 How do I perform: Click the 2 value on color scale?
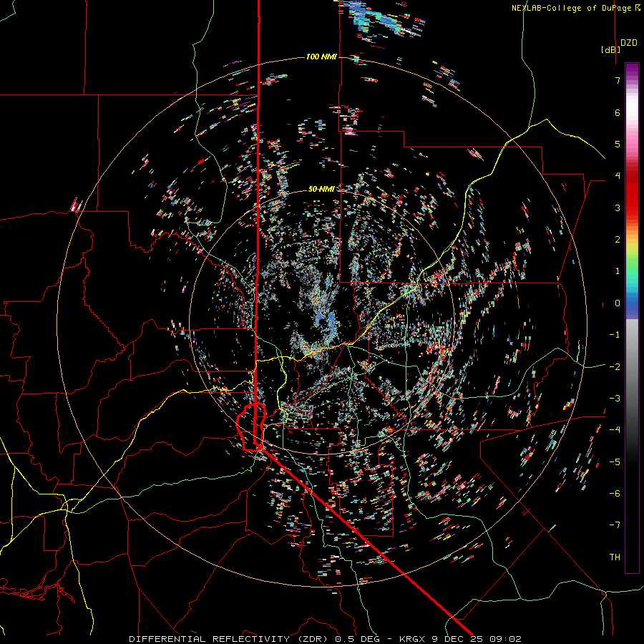click(x=618, y=240)
